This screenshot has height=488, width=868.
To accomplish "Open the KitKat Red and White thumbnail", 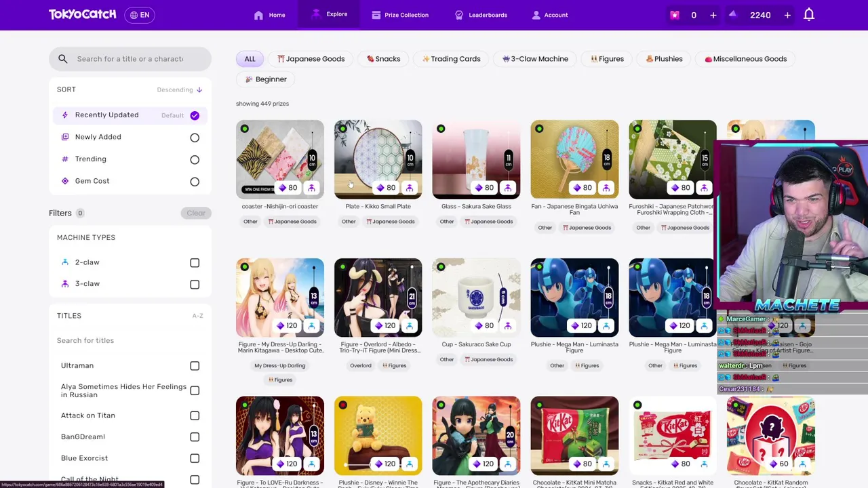I will click(x=673, y=436).
